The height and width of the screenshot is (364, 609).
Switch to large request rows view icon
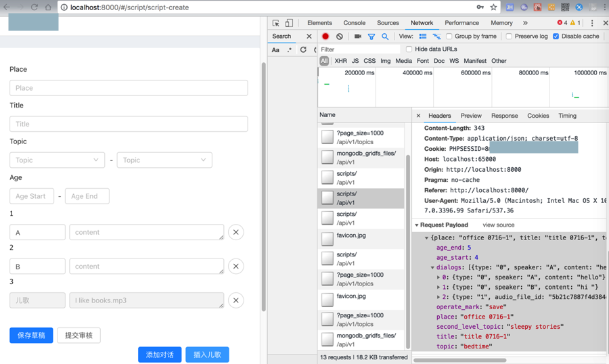click(422, 36)
